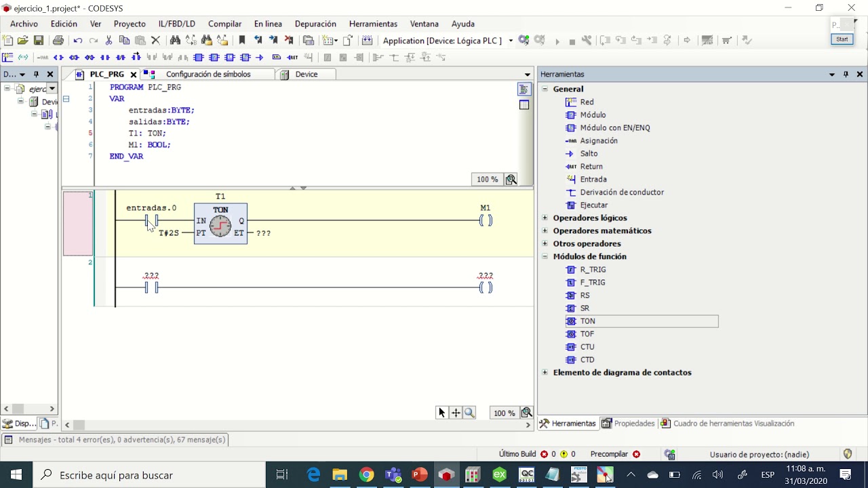
Task: Switch declaration editor to textual view
Action: pos(524,89)
